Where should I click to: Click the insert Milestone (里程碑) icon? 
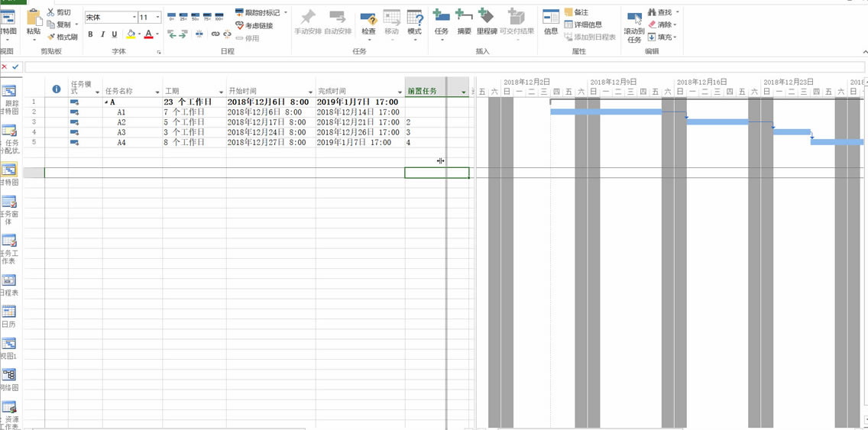[487, 17]
